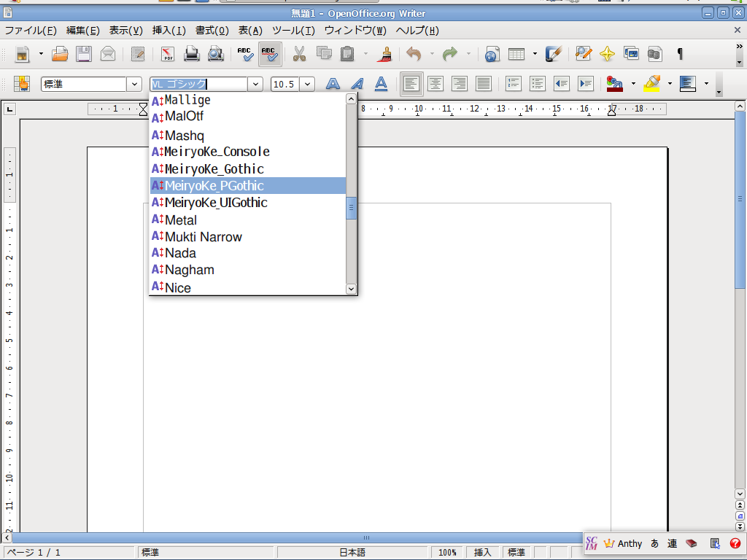Redo the last undone action
This screenshot has width=747, height=560.
[x=449, y=54]
